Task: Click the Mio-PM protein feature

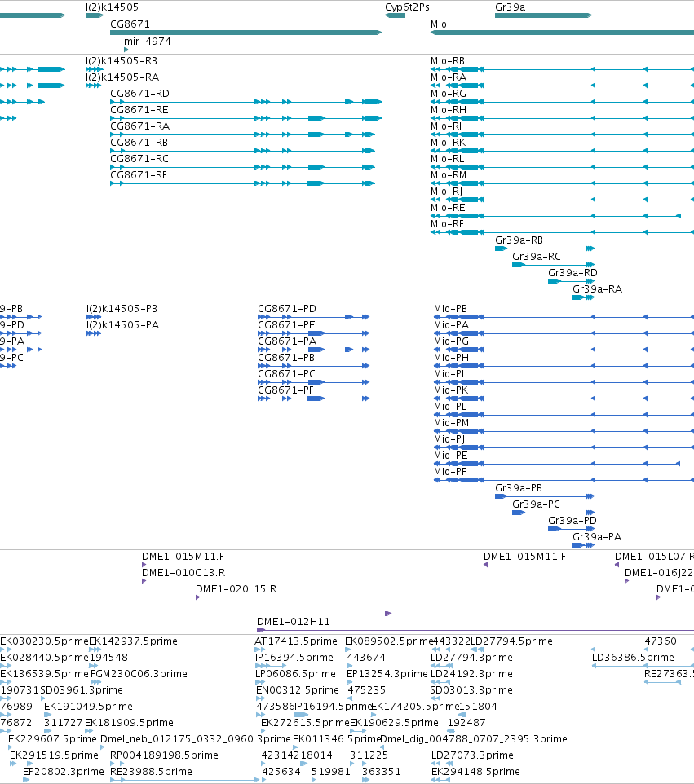Action: [564, 431]
